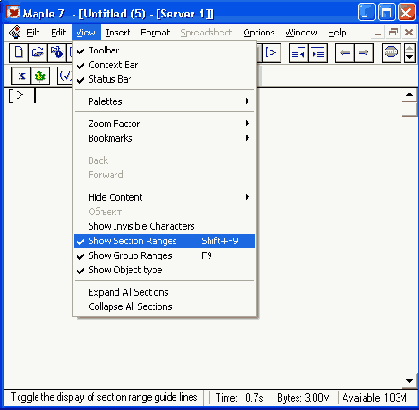419x410 pixels.
Task: Click the x context bar icon
Action: (x=21, y=76)
